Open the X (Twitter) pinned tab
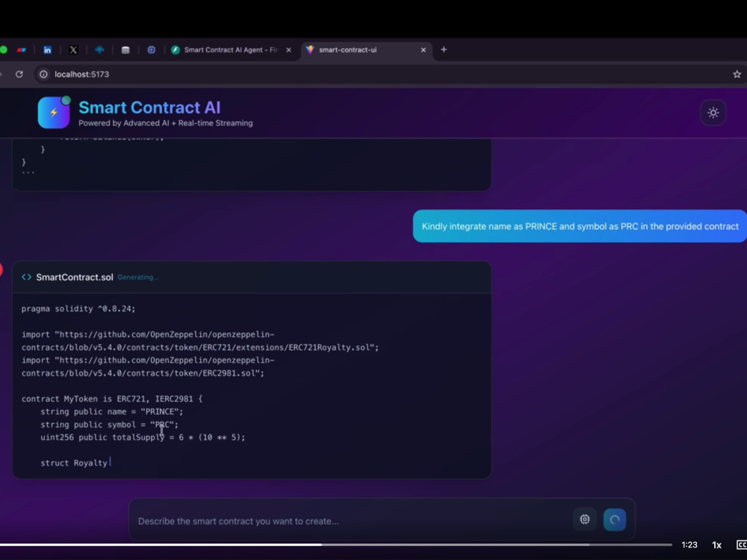Viewport: 747px width, 560px height. point(73,50)
